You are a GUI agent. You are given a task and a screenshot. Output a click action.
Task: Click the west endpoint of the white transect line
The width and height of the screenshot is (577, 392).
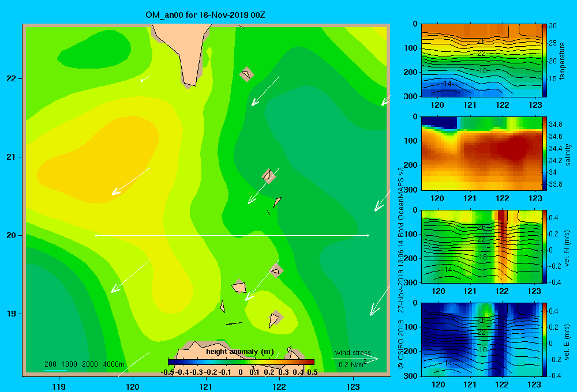tap(96, 235)
